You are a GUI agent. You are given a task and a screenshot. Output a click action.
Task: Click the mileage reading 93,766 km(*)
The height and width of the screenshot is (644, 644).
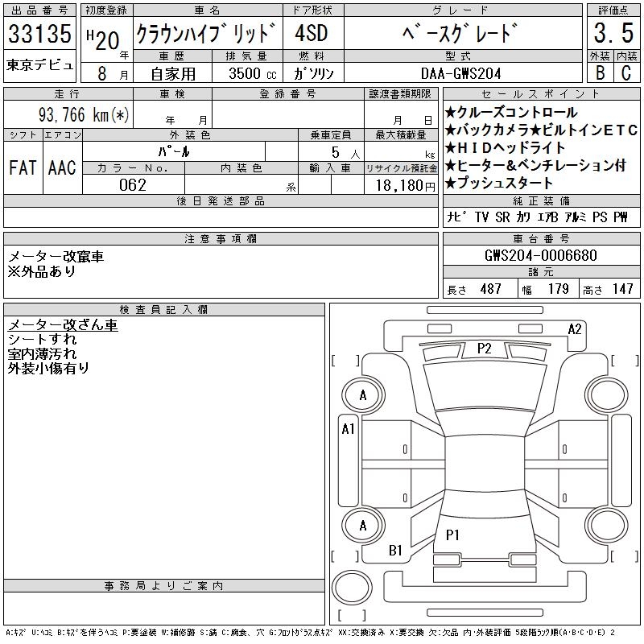click(84, 114)
